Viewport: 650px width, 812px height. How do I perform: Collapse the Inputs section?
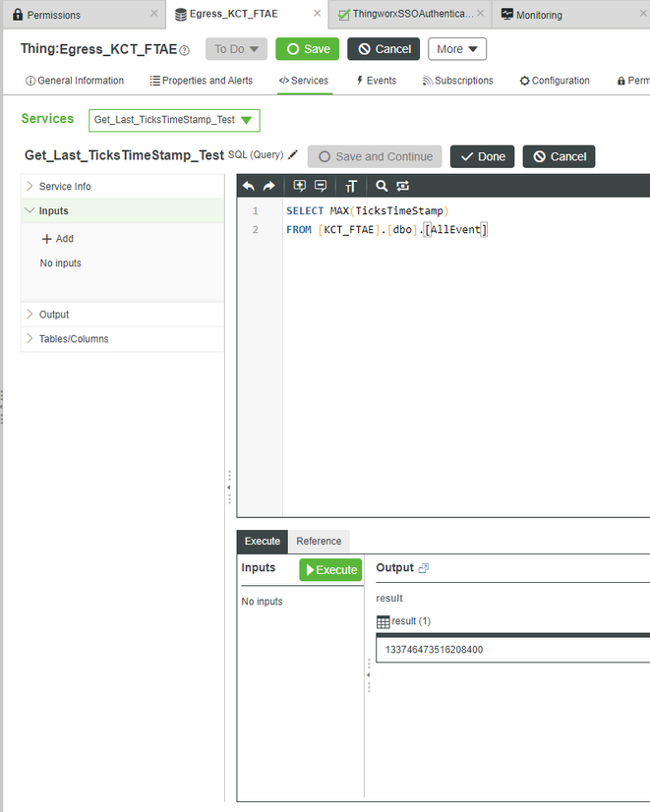(x=122, y=210)
